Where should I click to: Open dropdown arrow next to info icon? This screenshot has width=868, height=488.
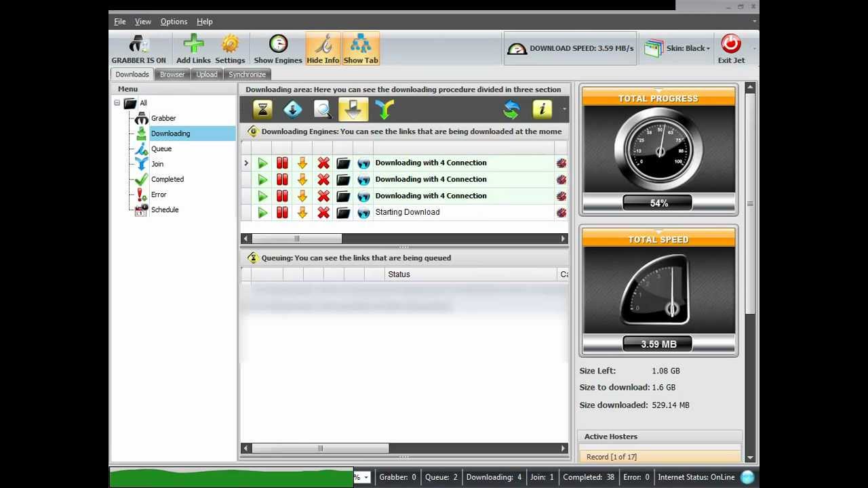point(564,109)
